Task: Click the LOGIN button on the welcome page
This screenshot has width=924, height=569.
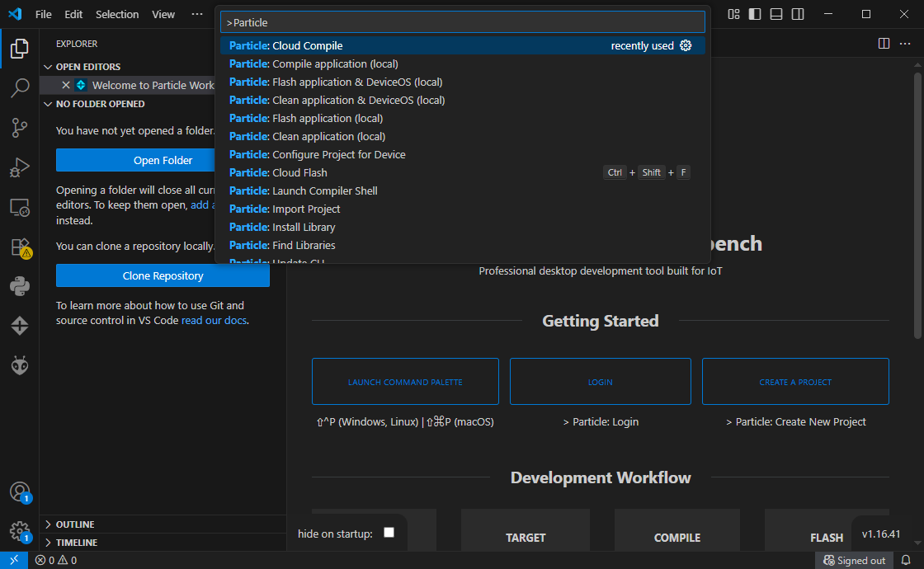Action: pos(600,381)
